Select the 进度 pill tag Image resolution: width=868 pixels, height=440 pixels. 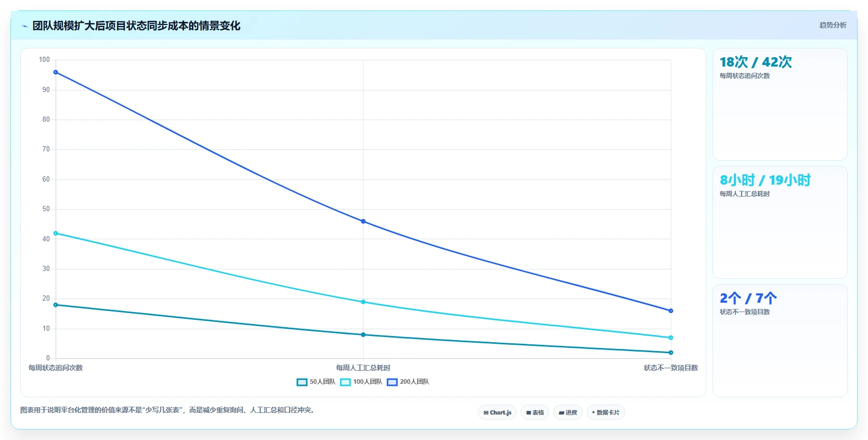(x=568, y=412)
